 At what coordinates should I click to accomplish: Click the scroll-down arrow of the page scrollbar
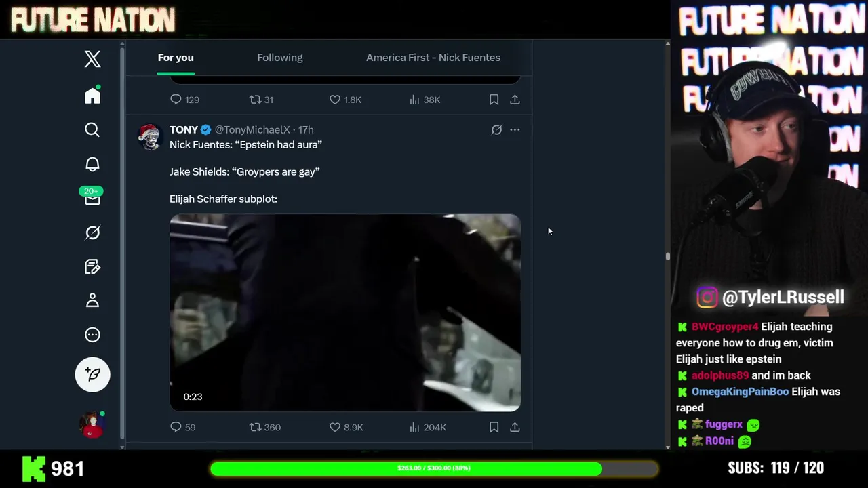coord(668,446)
